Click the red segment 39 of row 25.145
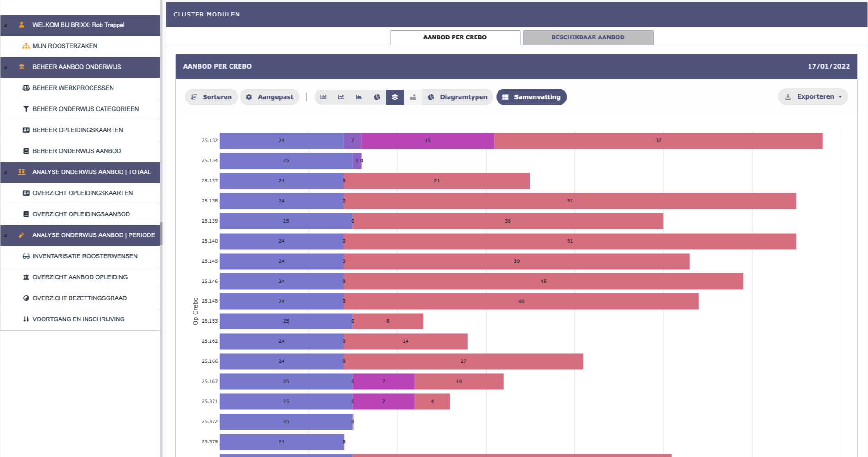The image size is (868, 457). 517,261
